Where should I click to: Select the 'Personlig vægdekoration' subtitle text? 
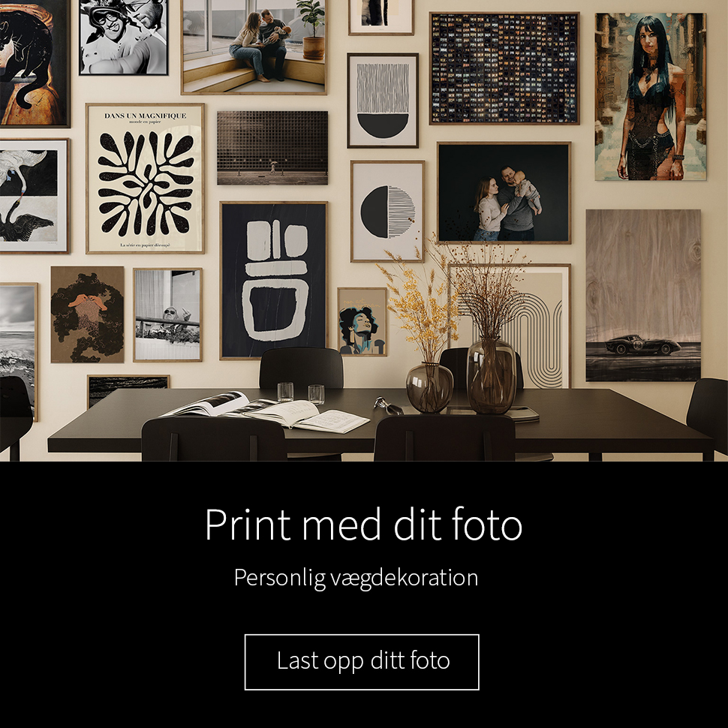pos(356,578)
